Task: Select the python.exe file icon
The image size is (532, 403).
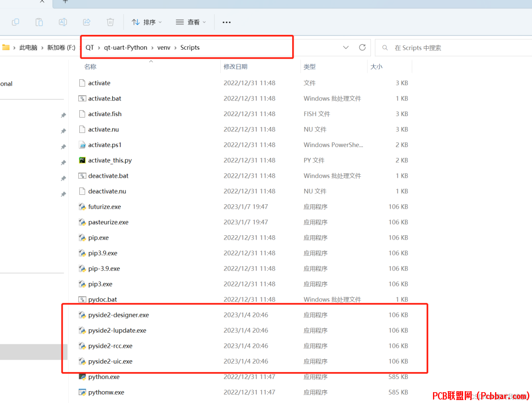Action: pyautogui.click(x=82, y=377)
